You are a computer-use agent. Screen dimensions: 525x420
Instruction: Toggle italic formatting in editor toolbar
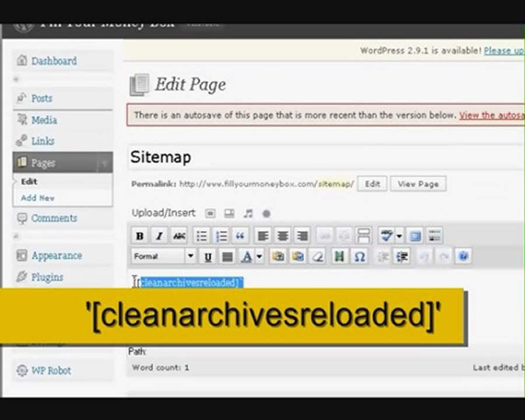[159, 236]
